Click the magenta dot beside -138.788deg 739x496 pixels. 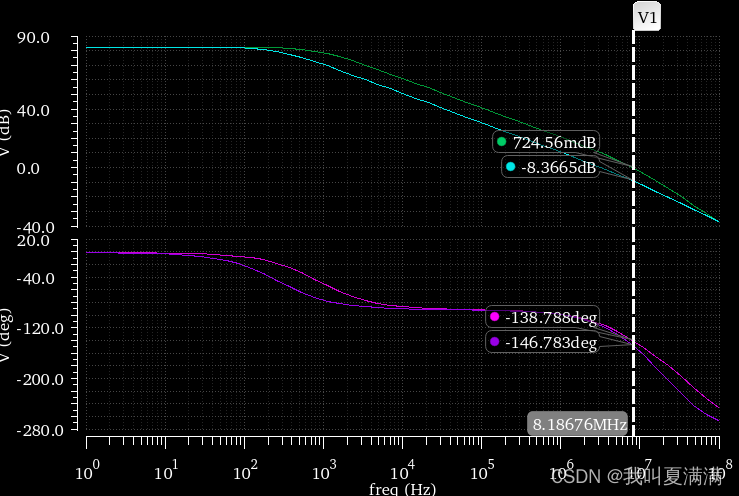[494, 317]
